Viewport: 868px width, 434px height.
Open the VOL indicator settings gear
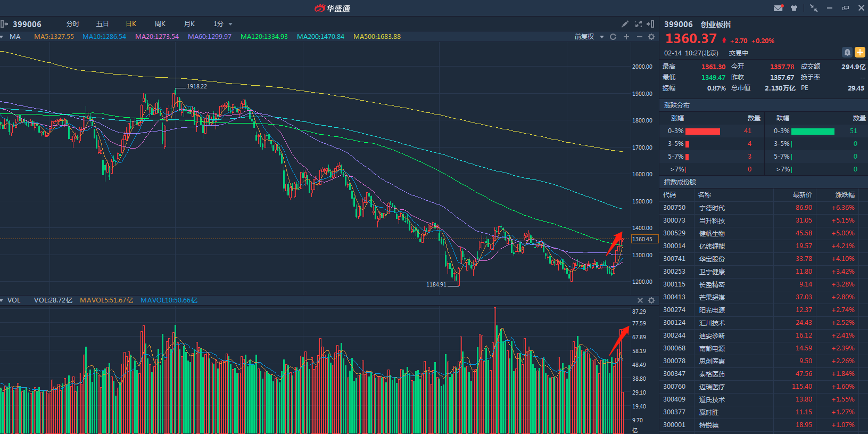coord(651,300)
